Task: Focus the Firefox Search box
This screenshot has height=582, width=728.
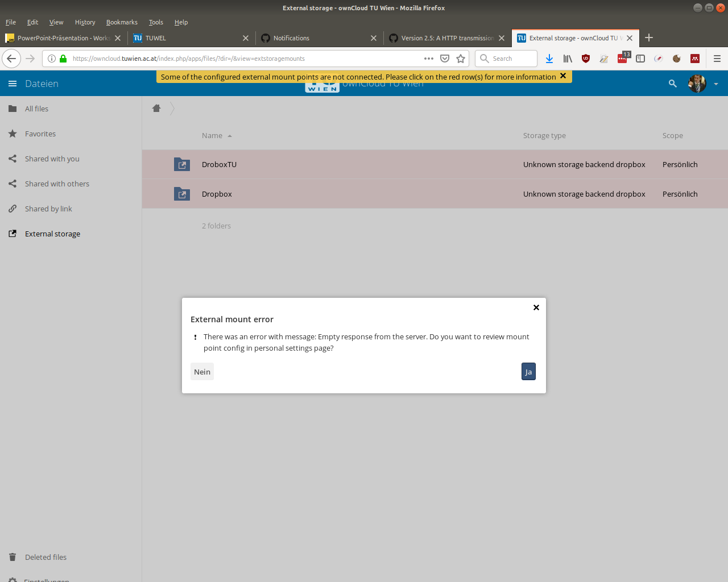Action: tap(506, 59)
